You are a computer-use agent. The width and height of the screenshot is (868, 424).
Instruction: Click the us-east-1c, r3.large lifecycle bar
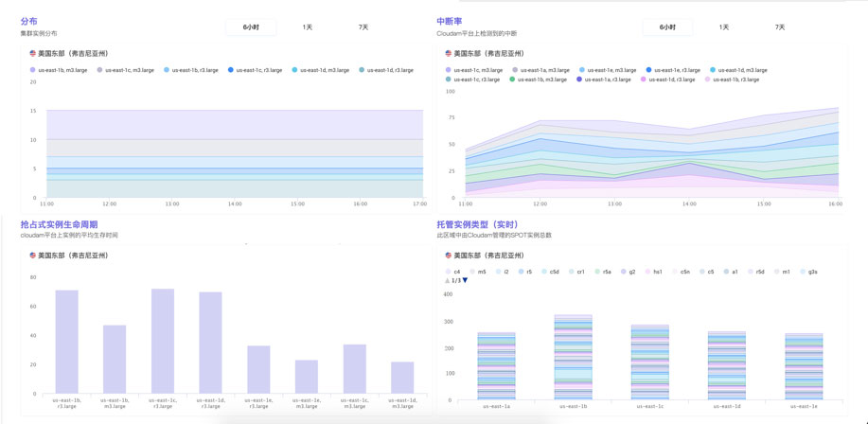163,341
